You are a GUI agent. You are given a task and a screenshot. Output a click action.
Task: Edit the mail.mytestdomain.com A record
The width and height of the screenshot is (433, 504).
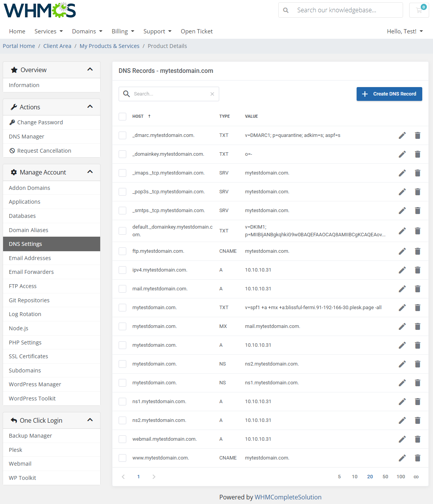(x=402, y=288)
